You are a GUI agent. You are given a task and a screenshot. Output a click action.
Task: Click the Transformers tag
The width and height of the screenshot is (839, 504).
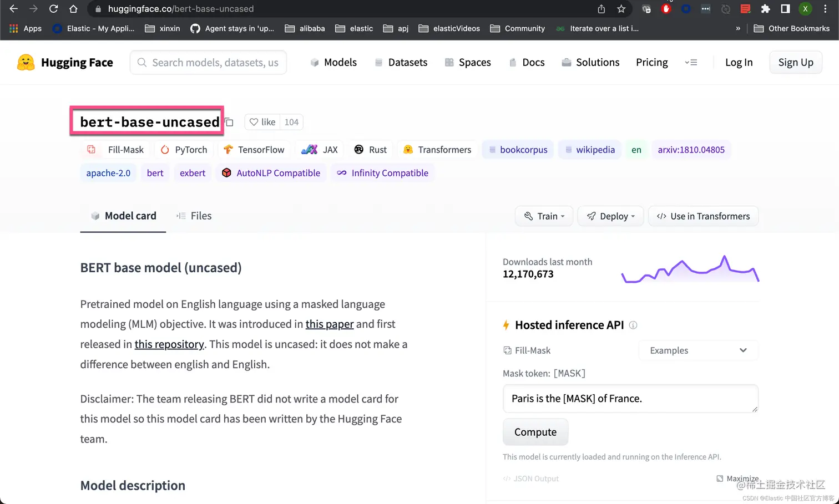click(437, 150)
